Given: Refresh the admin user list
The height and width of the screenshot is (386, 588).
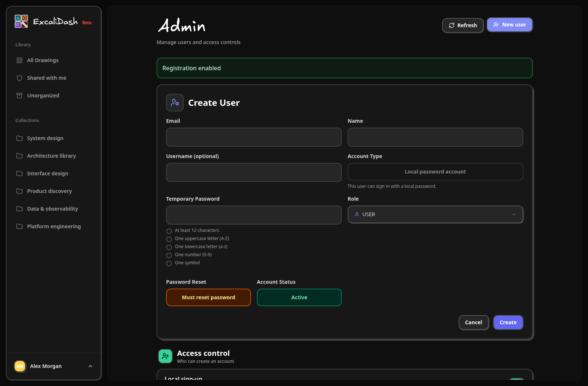Looking at the screenshot, I should tap(463, 25).
